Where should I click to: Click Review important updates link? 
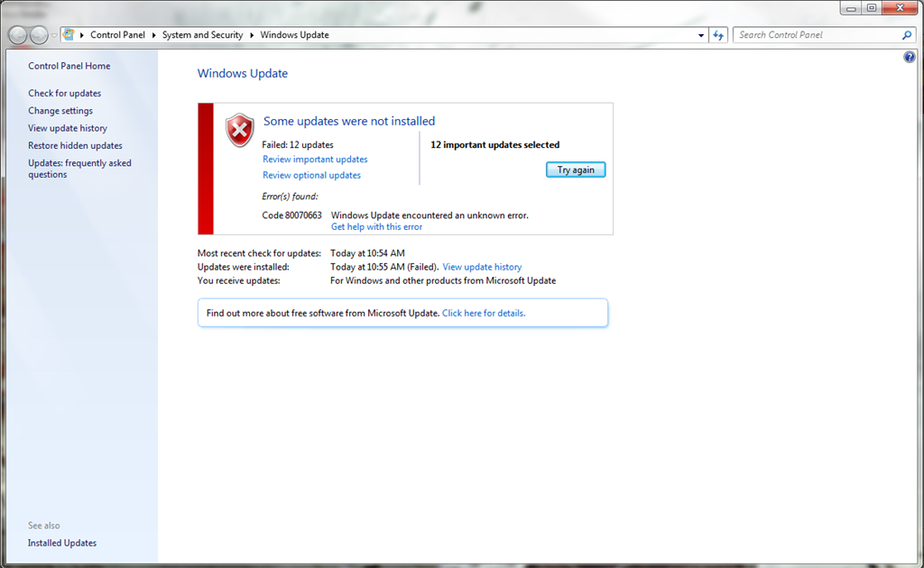[x=315, y=159]
